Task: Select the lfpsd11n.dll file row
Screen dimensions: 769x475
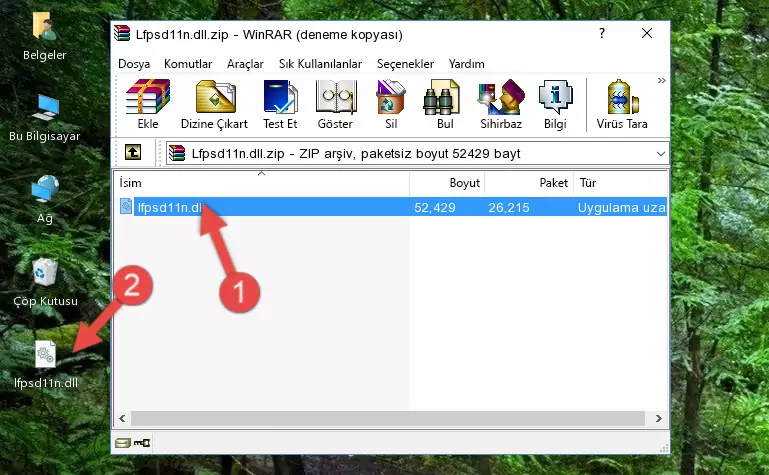Action: 391,207
